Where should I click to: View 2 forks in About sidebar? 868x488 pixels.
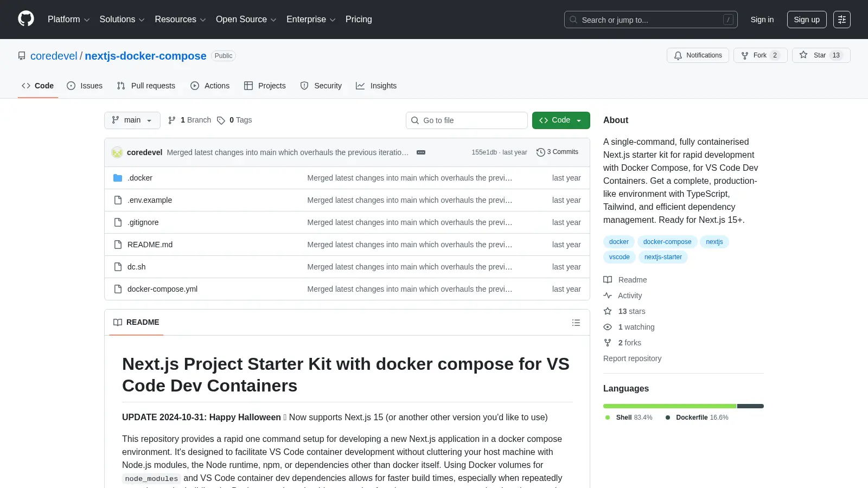[622, 343]
